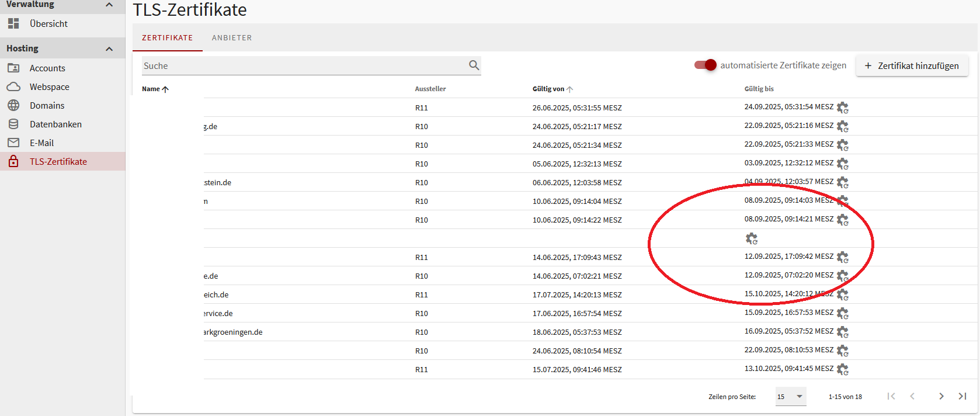Click gear icon in the empty row
The height and width of the screenshot is (416, 980).
point(752,238)
